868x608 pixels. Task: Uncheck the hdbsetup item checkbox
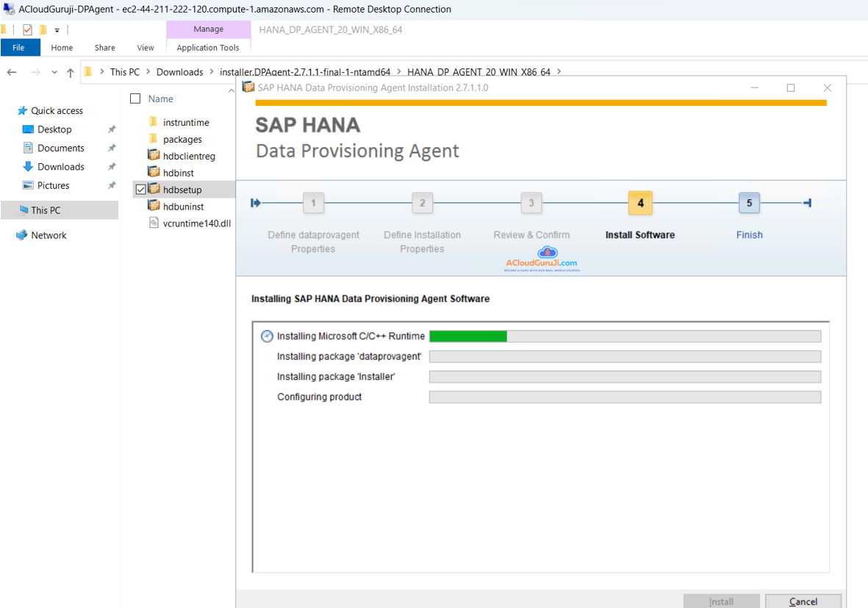140,190
